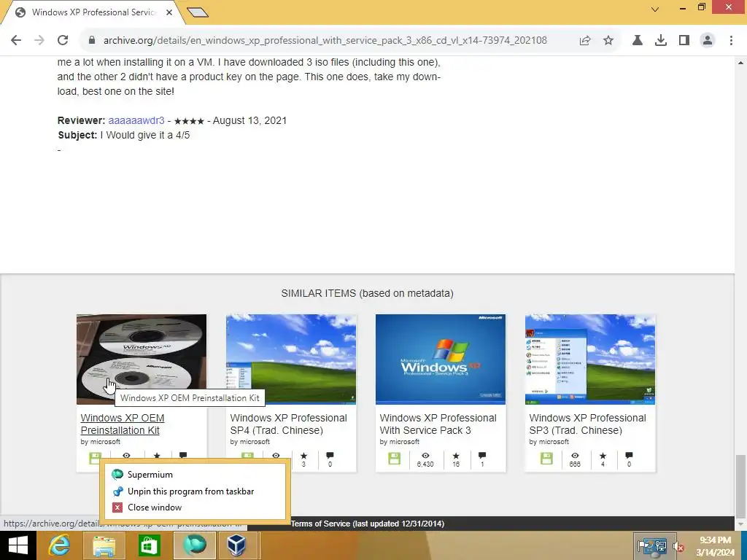Click software floppy icon on Service Pack 3 card
Image resolution: width=747 pixels, height=560 pixels.
394,459
